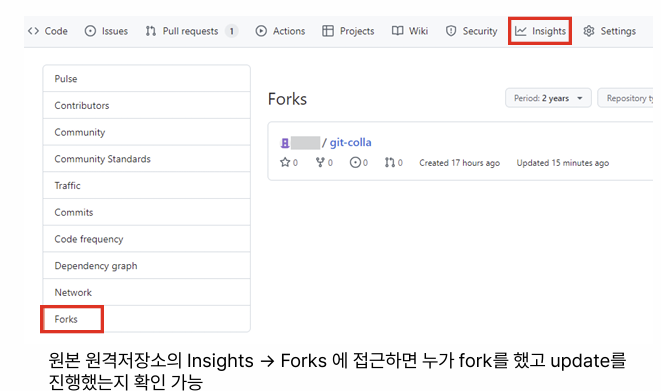
Task: Click the open issues icon on git-colla
Action: pyautogui.click(x=355, y=162)
